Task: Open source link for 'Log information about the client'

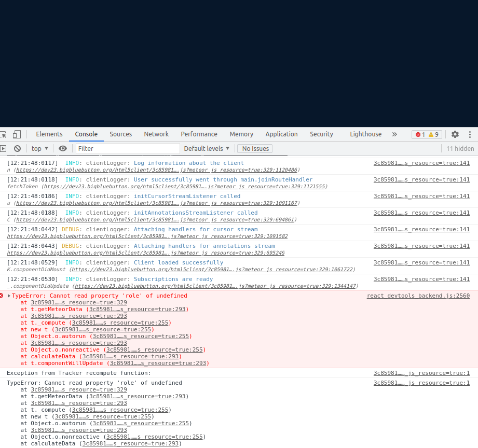Action: tap(421, 163)
